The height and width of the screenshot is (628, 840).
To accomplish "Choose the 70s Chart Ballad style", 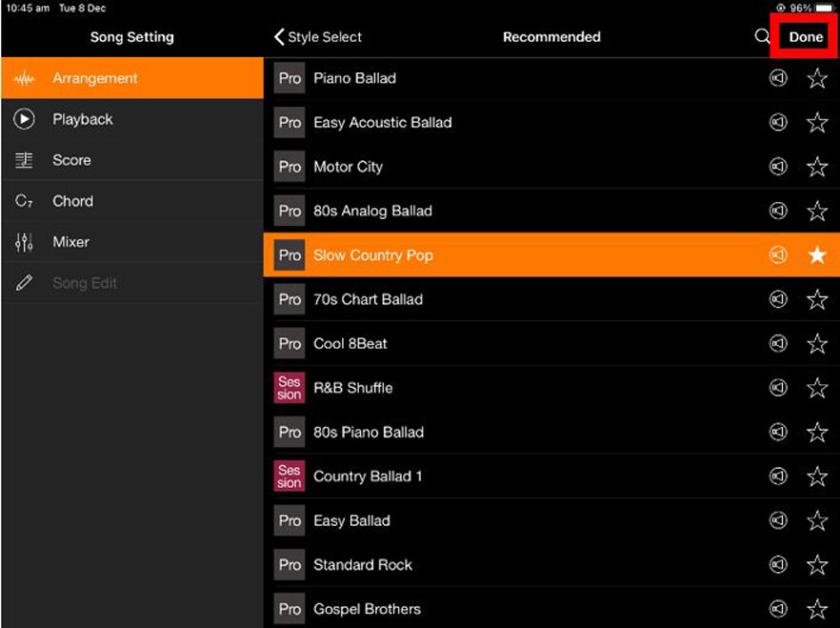I will [368, 299].
